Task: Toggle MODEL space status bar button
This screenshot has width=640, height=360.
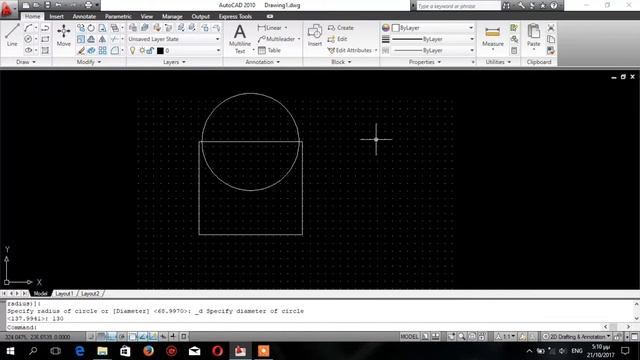Action: pos(409,337)
